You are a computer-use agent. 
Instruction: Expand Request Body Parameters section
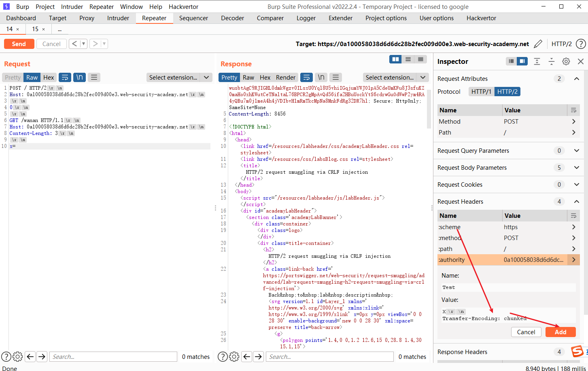pos(577,167)
